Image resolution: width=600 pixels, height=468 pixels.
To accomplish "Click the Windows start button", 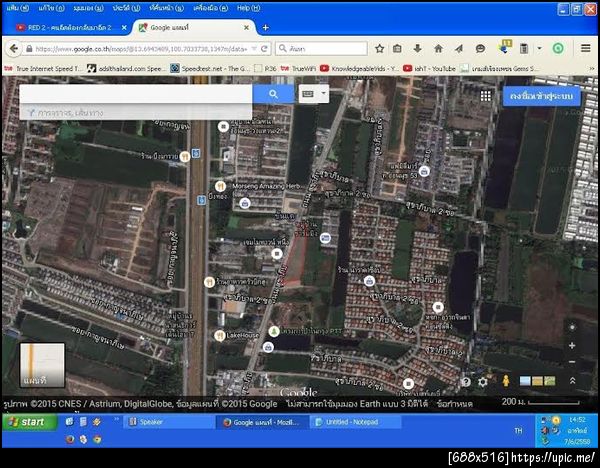I will 30,422.
